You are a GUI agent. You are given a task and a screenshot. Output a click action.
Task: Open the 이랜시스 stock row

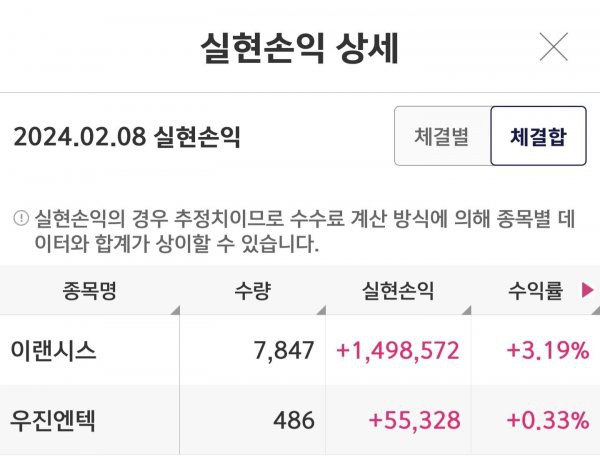(x=300, y=350)
